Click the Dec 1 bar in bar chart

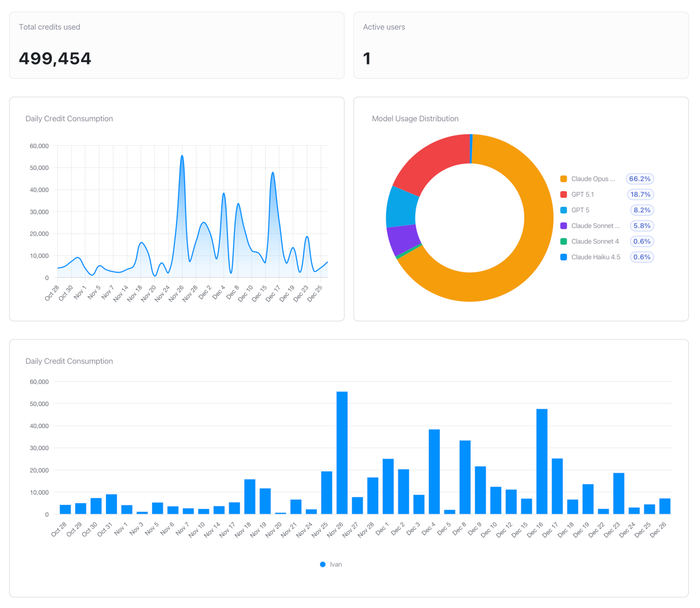pos(388,486)
